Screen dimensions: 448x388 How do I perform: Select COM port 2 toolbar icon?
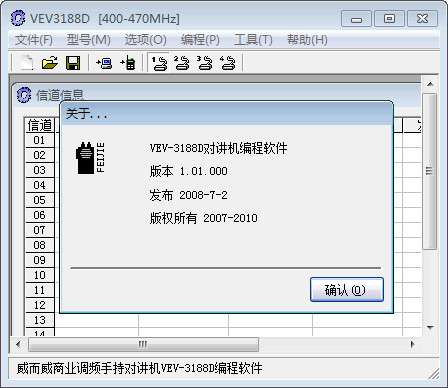point(182,63)
